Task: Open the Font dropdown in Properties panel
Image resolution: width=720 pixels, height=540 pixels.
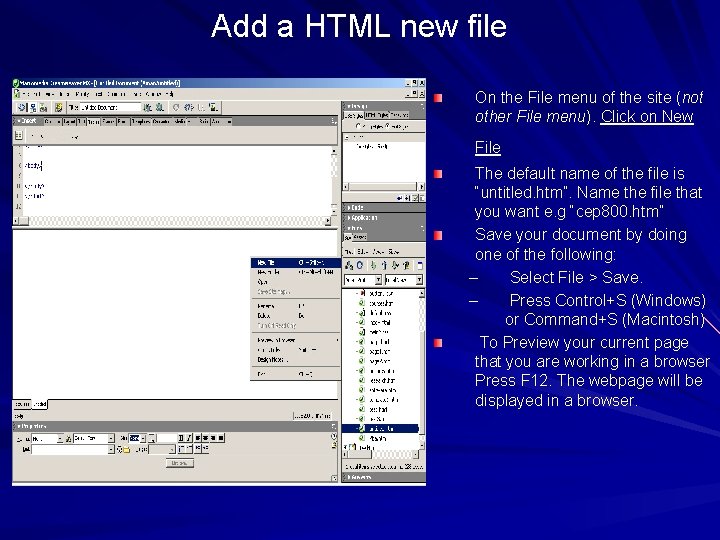Action: coord(111,439)
